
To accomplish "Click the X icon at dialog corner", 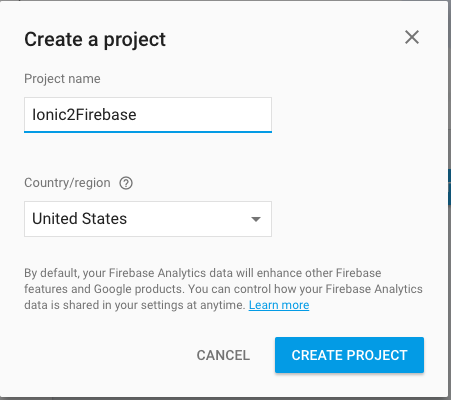I will pyautogui.click(x=412, y=37).
